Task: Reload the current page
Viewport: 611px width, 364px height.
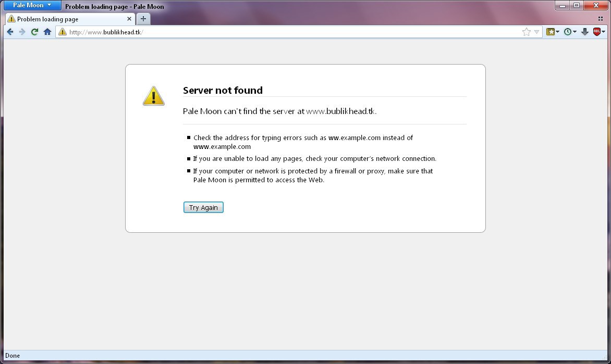Action: [x=35, y=32]
